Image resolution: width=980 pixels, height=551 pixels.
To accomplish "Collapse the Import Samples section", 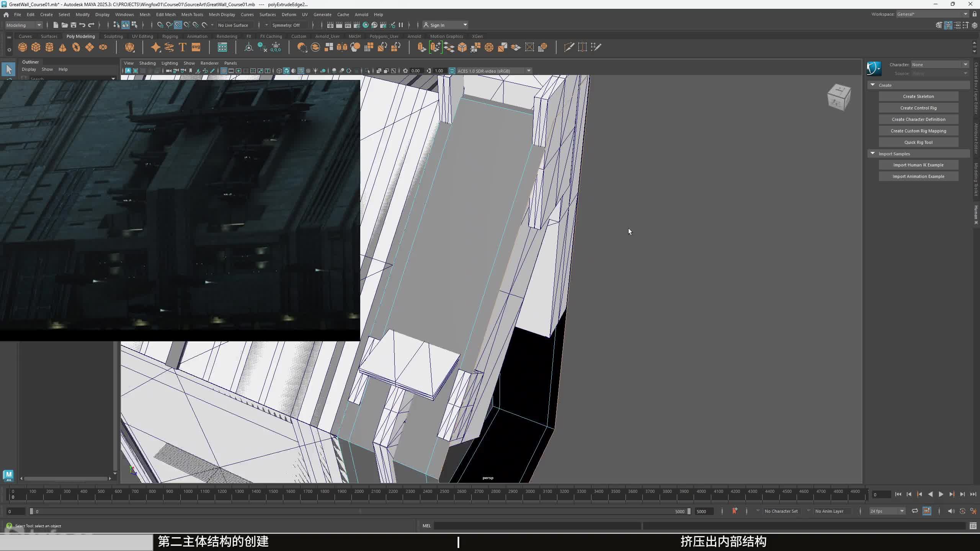I will pos(873,153).
